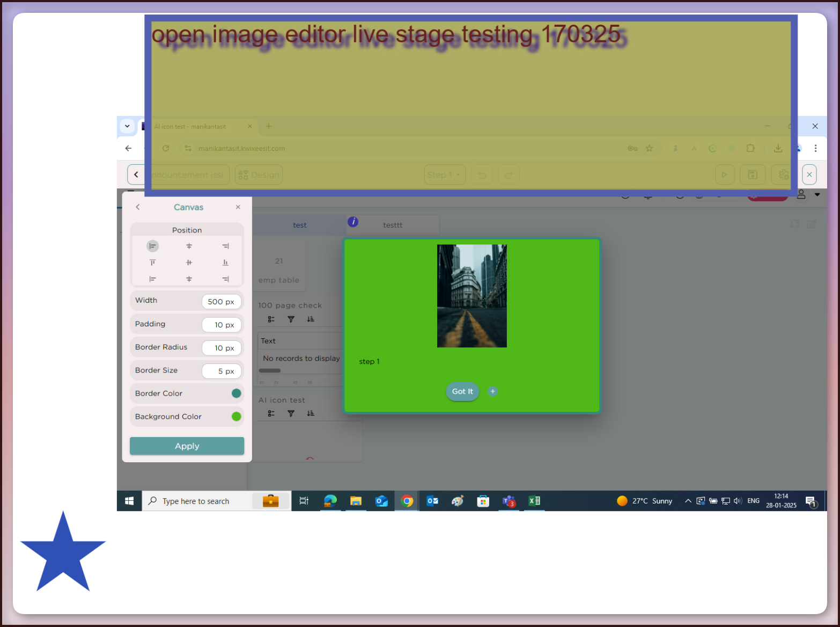Open Task View on the taskbar
Image resolution: width=840 pixels, height=627 pixels.
coord(304,501)
